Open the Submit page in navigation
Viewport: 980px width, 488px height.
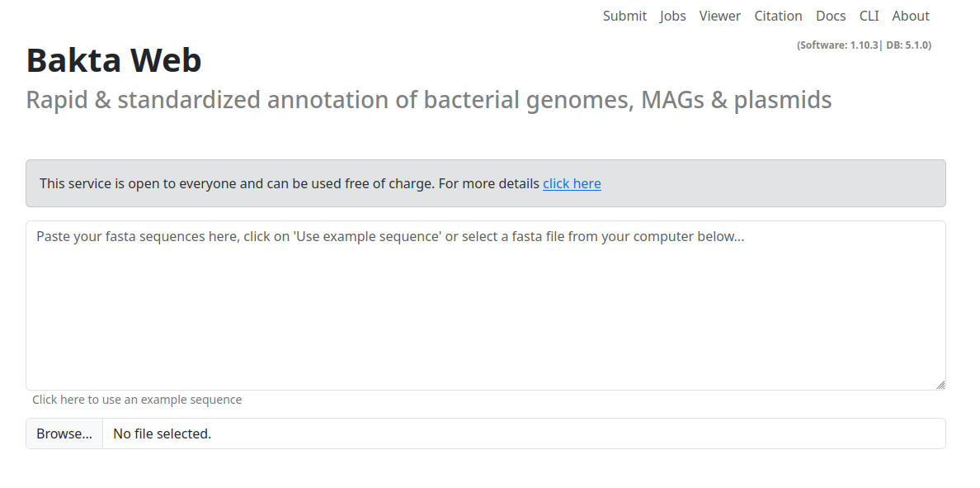(624, 17)
